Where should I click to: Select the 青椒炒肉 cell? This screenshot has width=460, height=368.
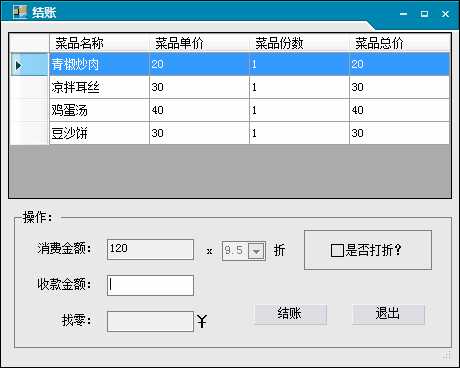(99, 64)
